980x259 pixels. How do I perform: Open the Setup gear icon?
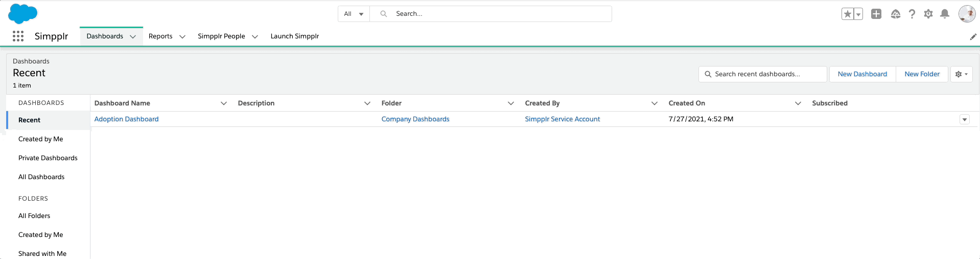(x=928, y=14)
